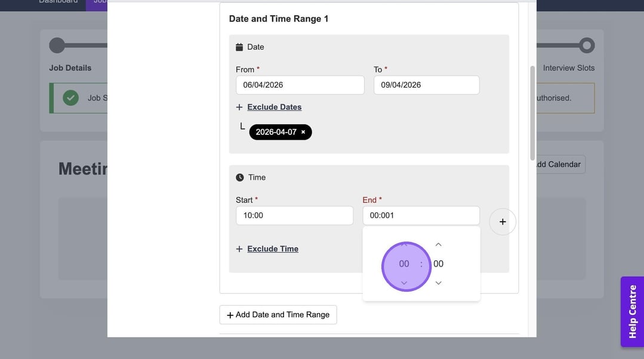Viewport: 644px width, 359px height.
Task: Click the From date field
Action: coord(300,85)
